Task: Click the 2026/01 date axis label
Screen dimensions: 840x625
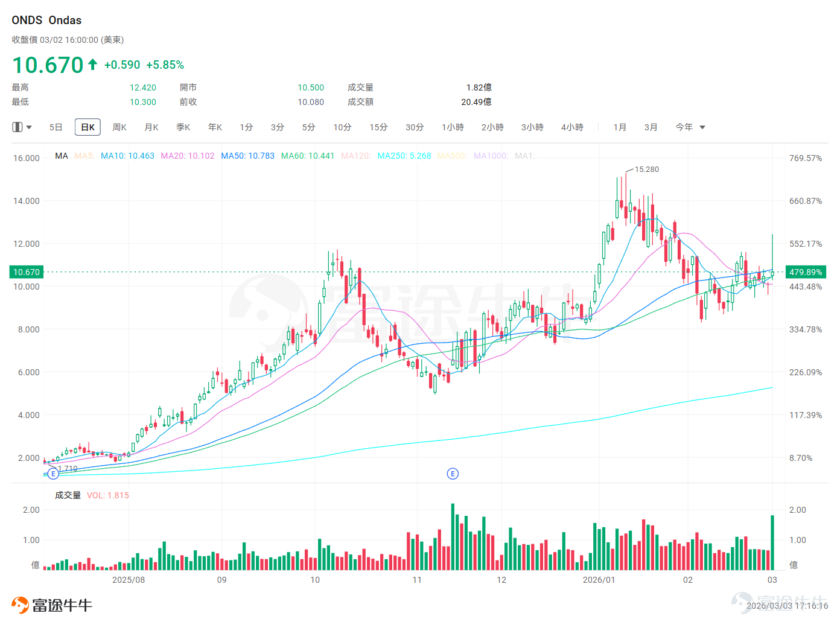Action: tap(599, 580)
